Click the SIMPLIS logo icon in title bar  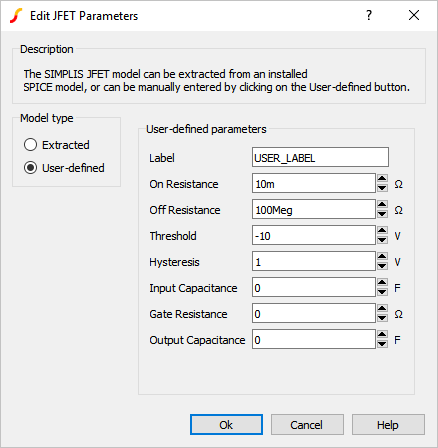(16, 16)
